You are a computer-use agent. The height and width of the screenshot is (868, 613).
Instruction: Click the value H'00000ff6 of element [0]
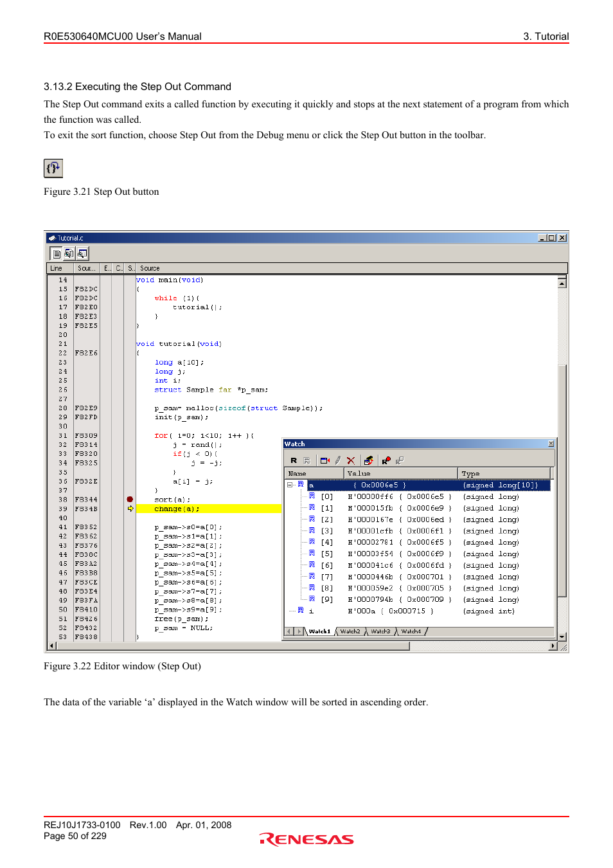coord(370,496)
